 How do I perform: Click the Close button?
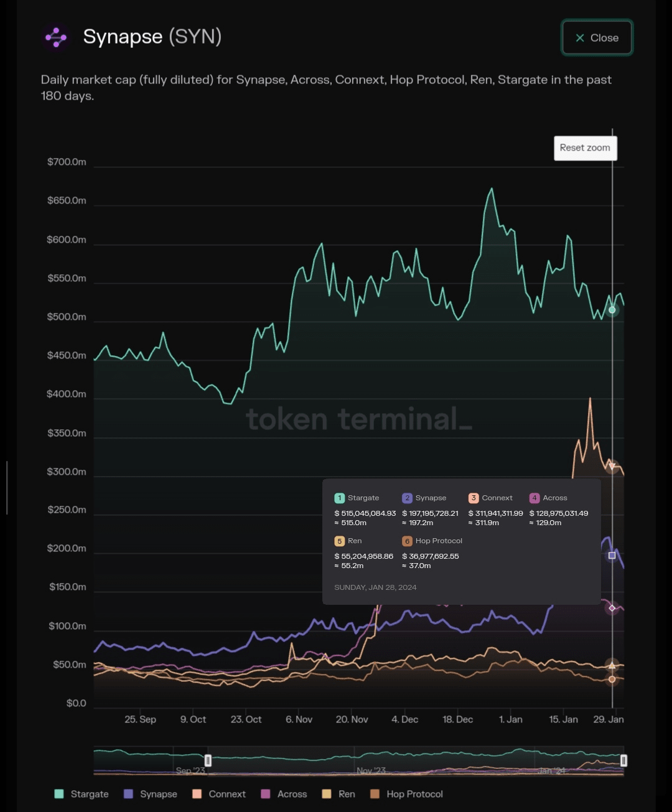tap(596, 37)
